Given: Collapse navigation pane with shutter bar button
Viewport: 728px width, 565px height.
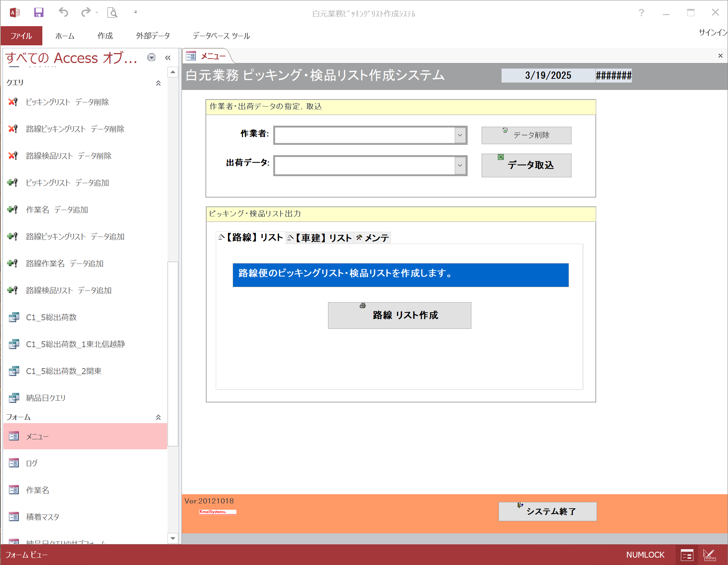Looking at the screenshot, I should coord(168,58).
